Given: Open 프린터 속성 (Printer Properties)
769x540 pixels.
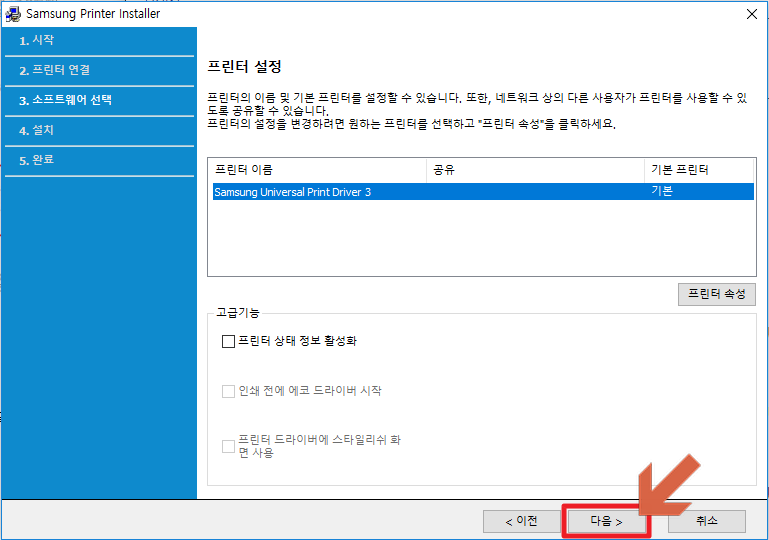Looking at the screenshot, I should [x=717, y=294].
